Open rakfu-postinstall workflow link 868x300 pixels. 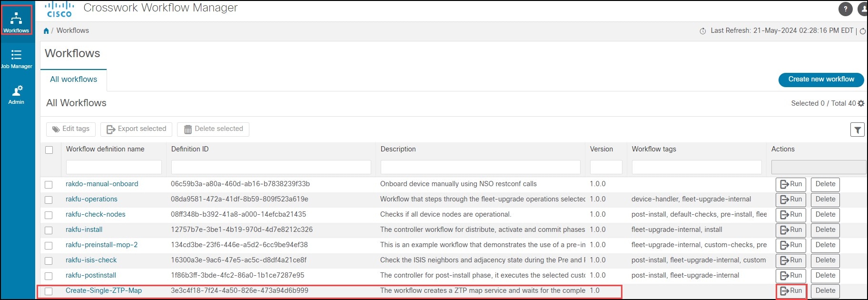tap(91, 275)
